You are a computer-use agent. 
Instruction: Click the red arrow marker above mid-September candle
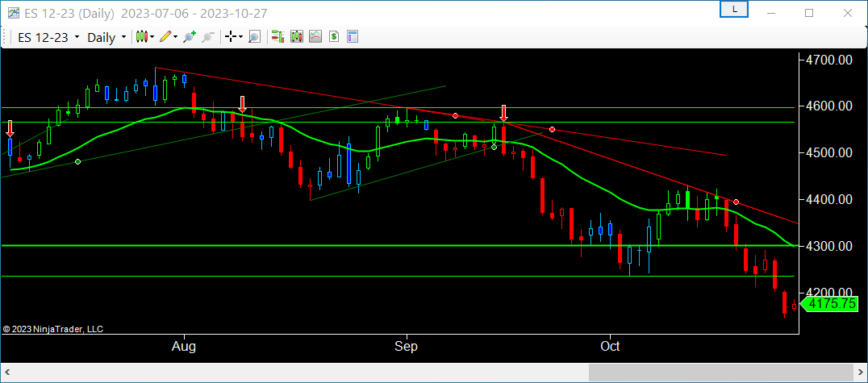503,113
